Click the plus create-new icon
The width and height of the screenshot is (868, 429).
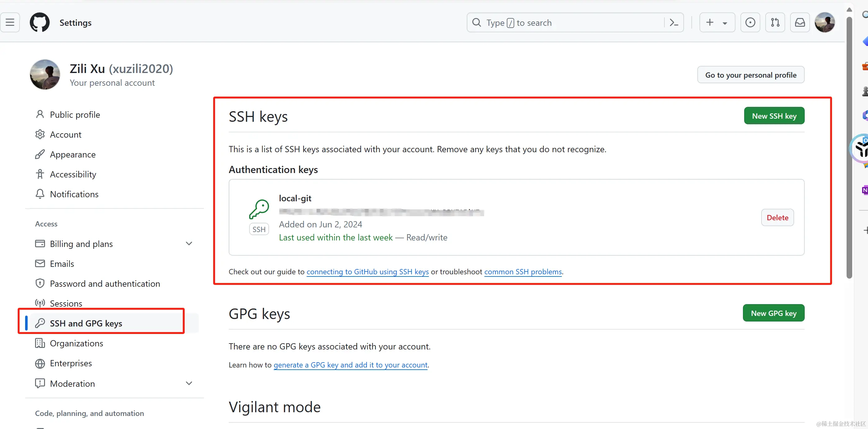(x=710, y=23)
